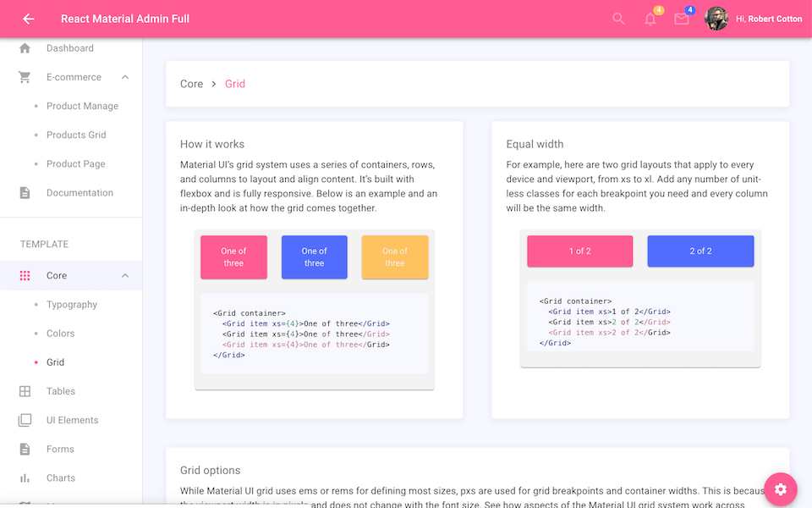Select the Dashboard home icon

click(x=25, y=48)
